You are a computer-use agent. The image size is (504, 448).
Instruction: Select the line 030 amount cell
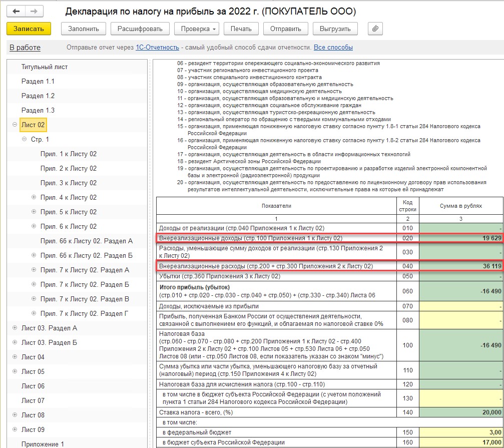click(461, 252)
